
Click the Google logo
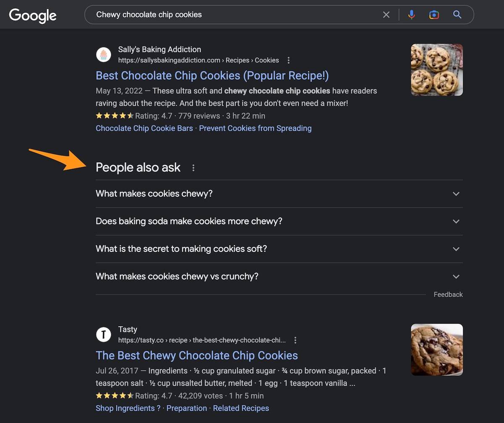[33, 15]
